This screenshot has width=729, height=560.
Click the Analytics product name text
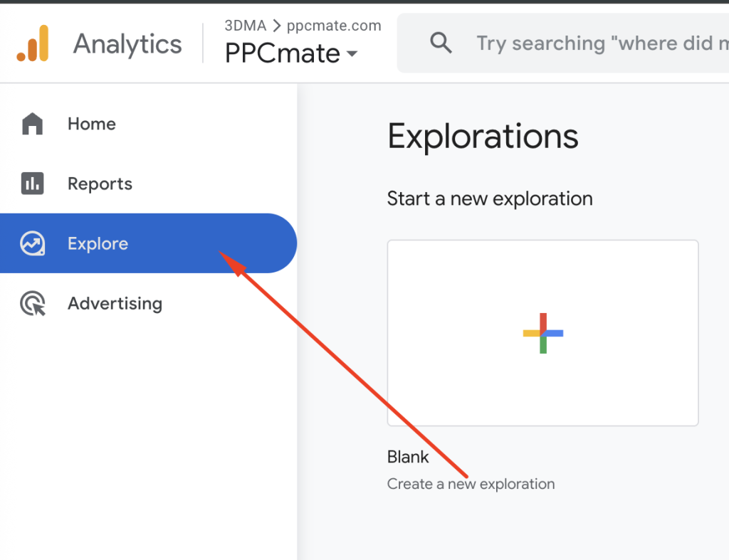[x=127, y=44]
